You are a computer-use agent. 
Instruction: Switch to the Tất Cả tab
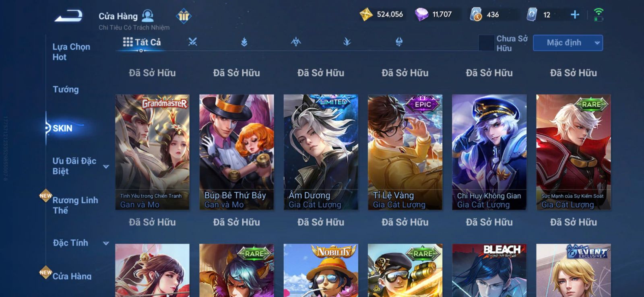point(142,42)
